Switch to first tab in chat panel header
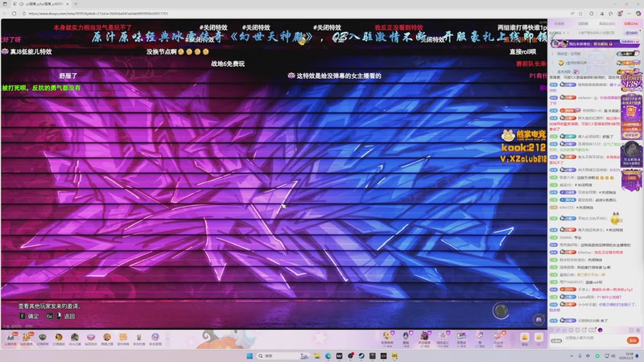644x362 pixels. pos(559,24)
